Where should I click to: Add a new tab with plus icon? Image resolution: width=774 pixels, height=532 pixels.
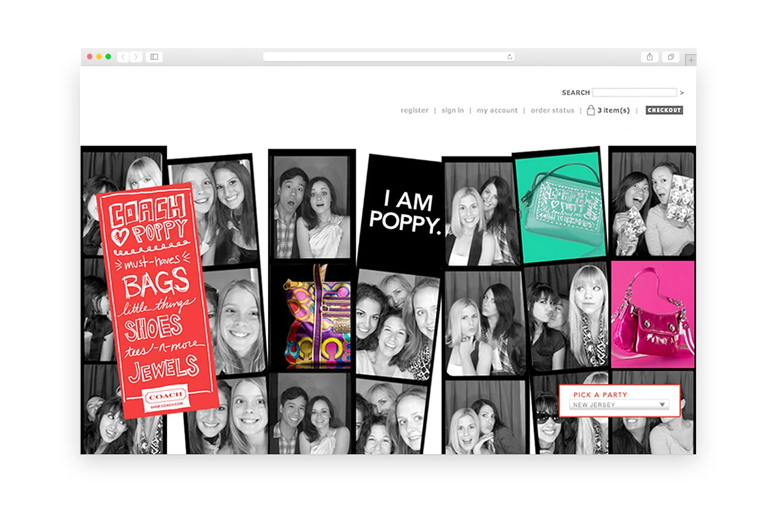point(691,60)
